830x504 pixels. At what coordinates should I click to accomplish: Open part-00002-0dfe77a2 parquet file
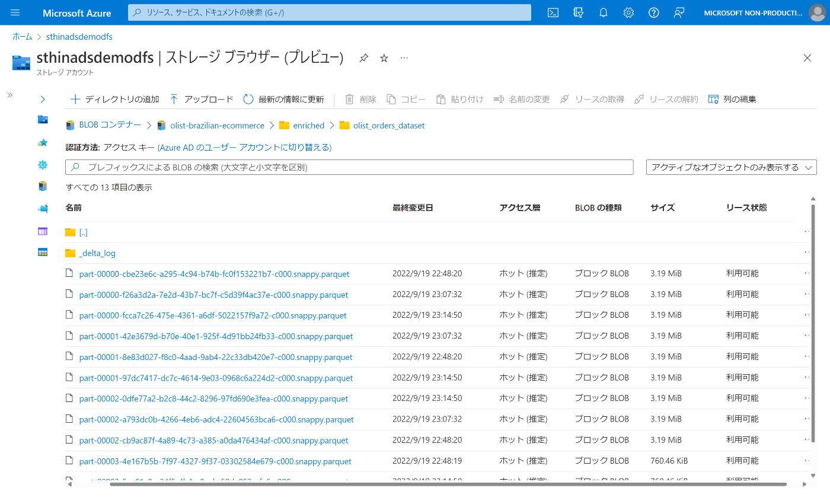tap(213, 398)
